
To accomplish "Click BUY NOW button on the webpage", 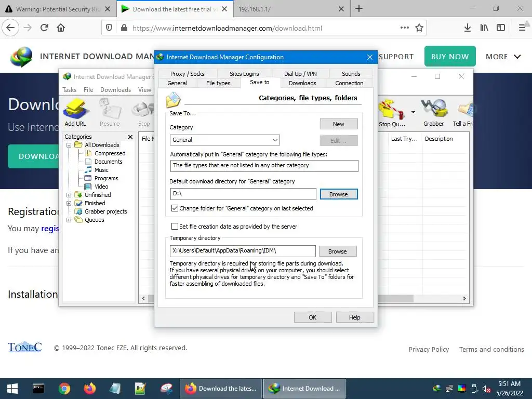I will point(450,56).
